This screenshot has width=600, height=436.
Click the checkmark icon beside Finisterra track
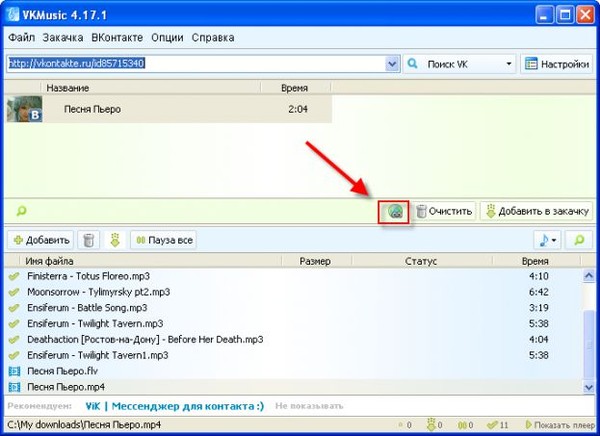click(14, 276)
